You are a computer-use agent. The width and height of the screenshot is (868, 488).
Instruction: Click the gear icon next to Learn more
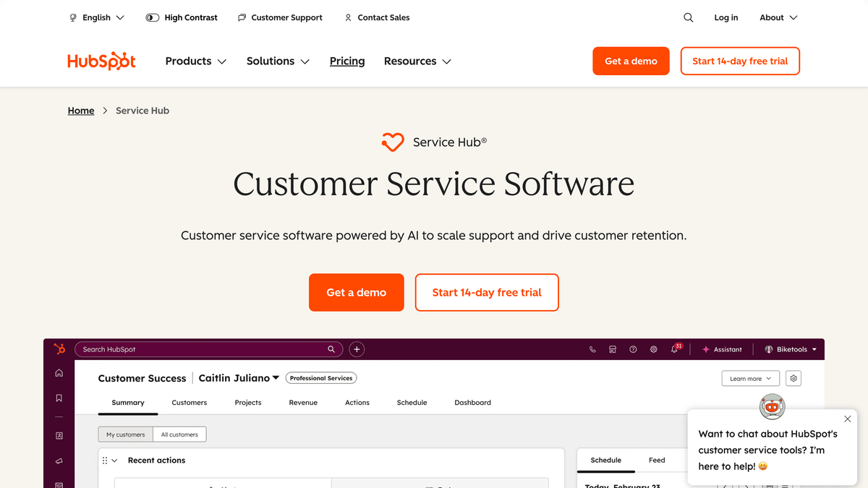tap(793, 378)
